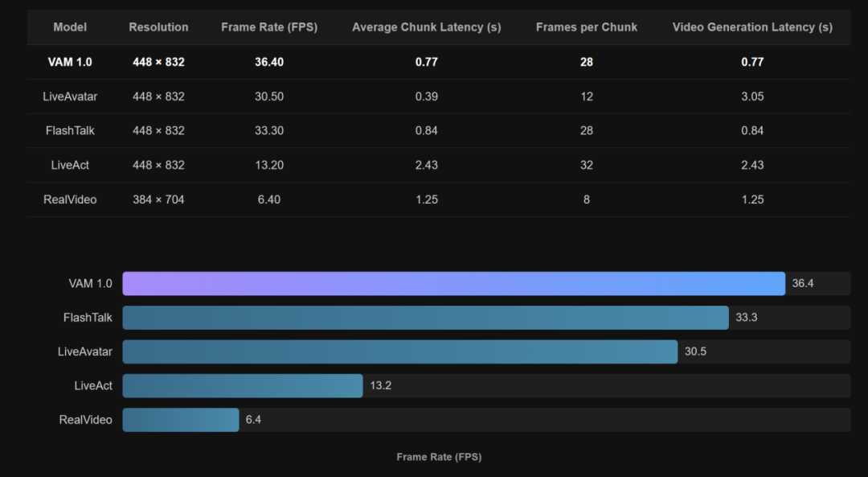Viewport: 868px width, 477px height.
Task: Click the Average Chunk Latency (s) header
Action: pyautogui.click(x=426, y=27)
